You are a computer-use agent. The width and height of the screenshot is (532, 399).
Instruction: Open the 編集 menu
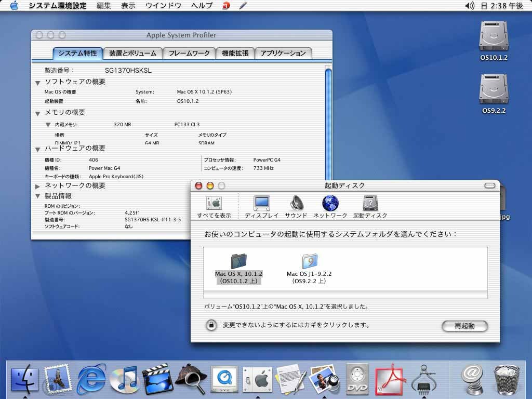[104, 5]
